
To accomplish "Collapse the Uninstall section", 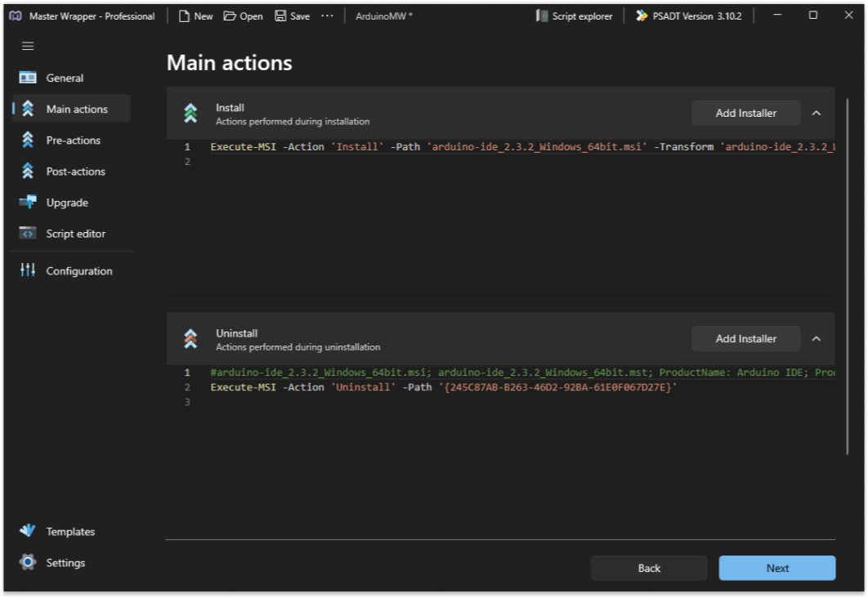I will click(816, 338).
